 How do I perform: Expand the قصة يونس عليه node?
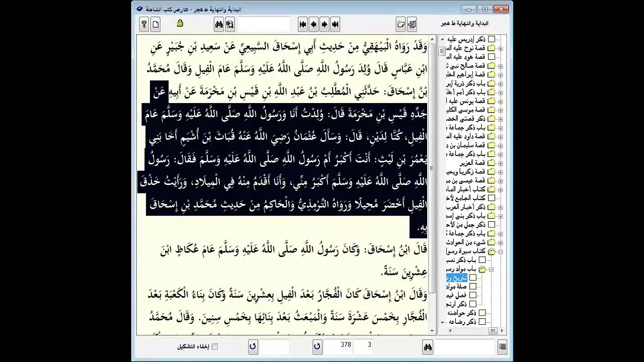pos(501,101)
